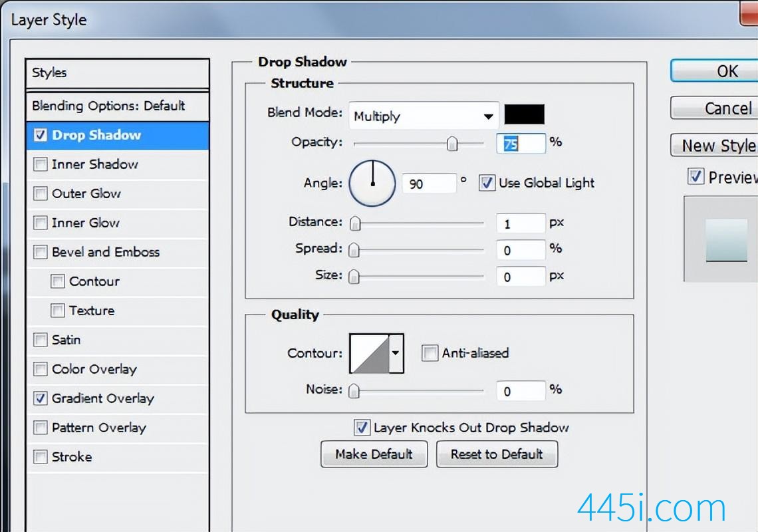Viewport: 758px width, 532px height.
Task: Click the Distance slider handle
Action: (x=355, y=223)
